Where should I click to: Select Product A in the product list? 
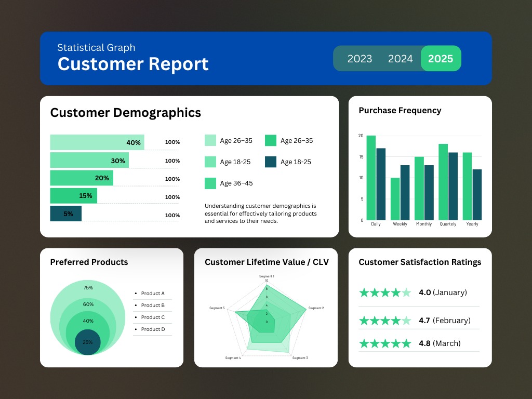point(152,294)
